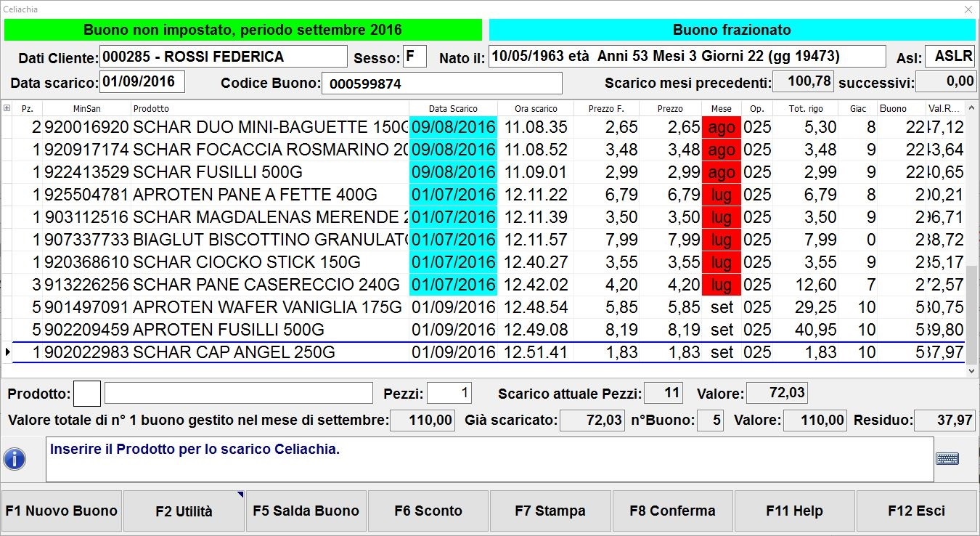Click F5 Salda Buono button
Image resolution: width=980 pixels, height=536 pixels.
[306, 511]
